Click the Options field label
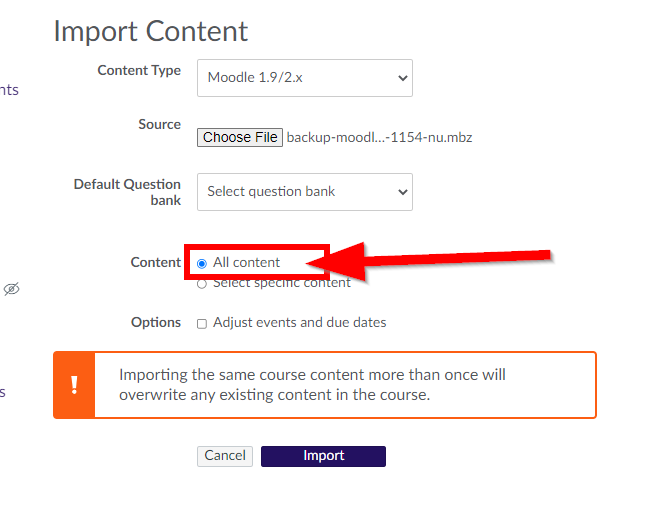The width and height of the screenshot is (658, 511). [x=156, y=323]
